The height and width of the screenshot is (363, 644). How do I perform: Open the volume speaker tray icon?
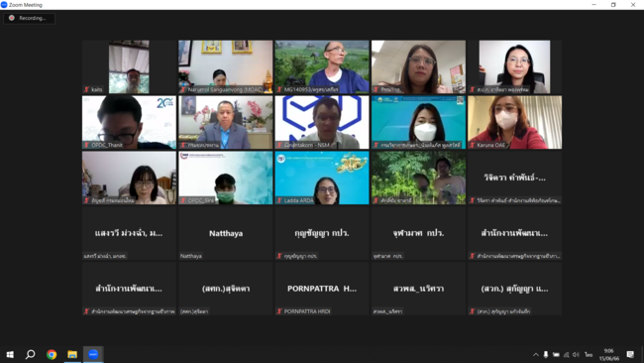(x=576, y=354)
